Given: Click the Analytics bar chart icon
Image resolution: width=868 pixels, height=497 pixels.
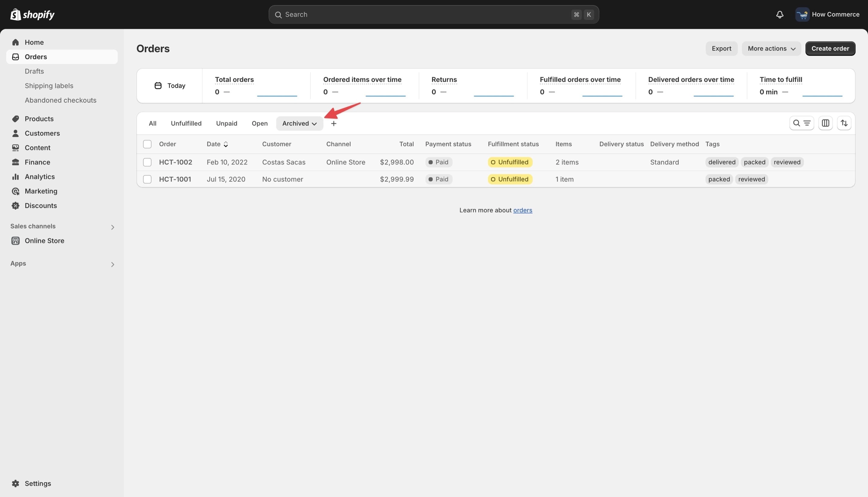Looking at the screenshot, I should 15,177.
